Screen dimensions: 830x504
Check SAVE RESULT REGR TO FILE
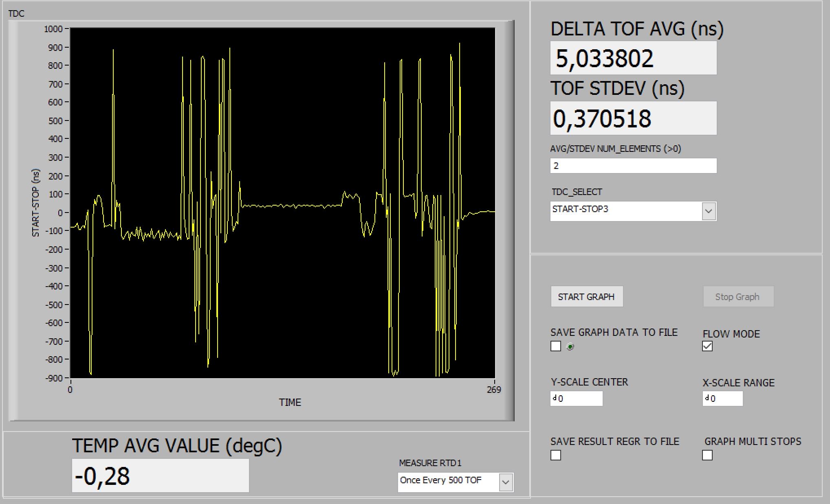coord(556,456)
